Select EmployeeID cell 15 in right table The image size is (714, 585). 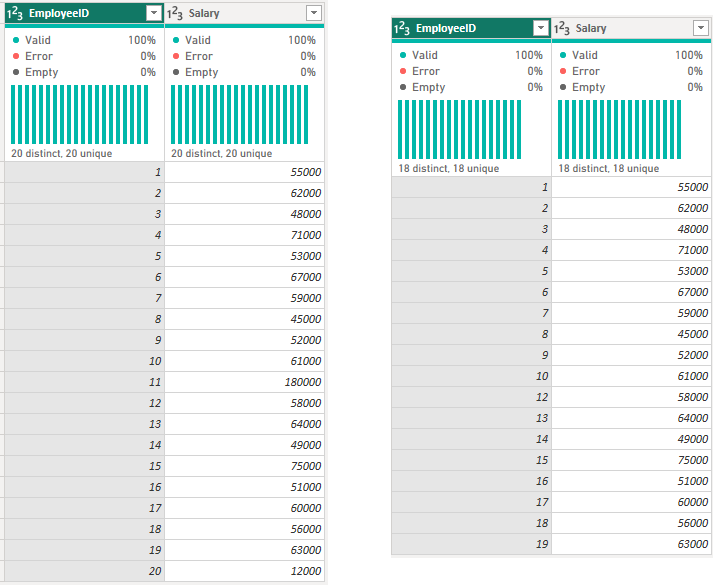[x=471, y=460]
